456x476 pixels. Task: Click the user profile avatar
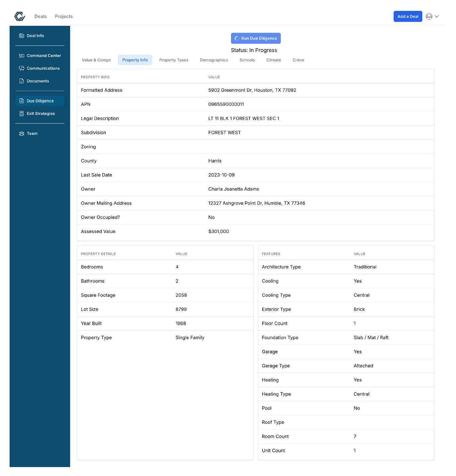429,16
